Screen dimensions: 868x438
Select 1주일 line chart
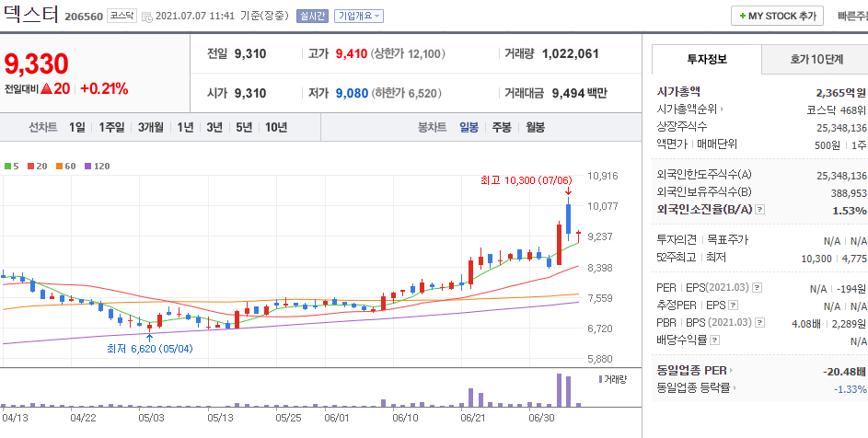(111, 127)
